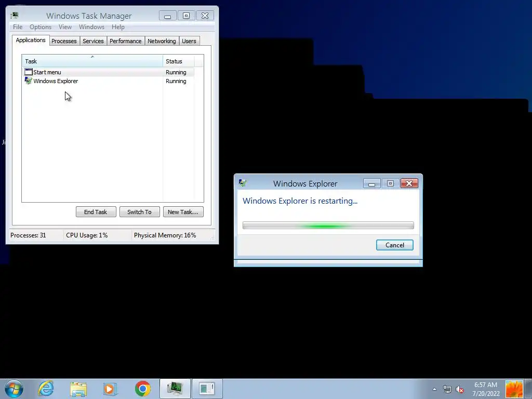Image resolution: width=532 pixels, height=399 pixels.
Task: Show hidden tray icons arrow
Action: click(434, 389)
